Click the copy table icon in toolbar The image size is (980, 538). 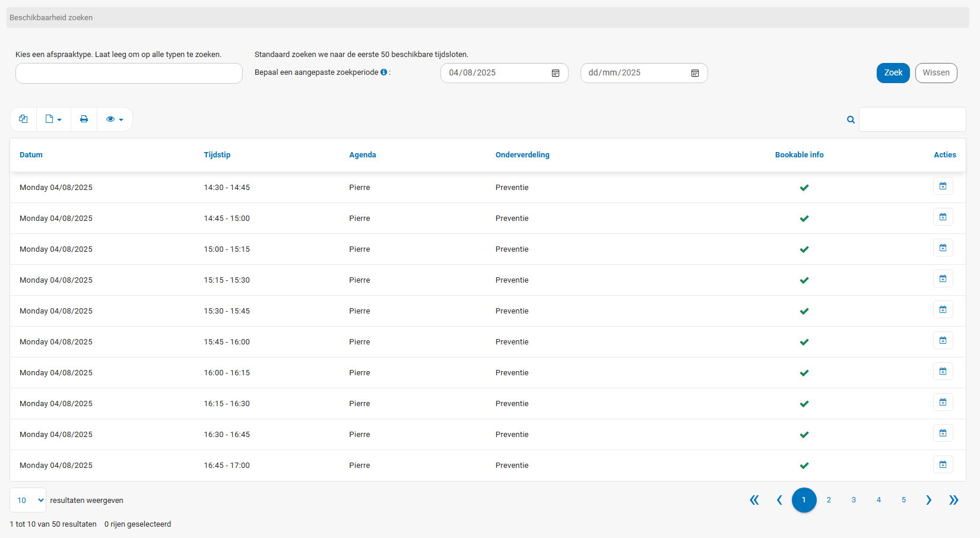(x=23, y=119)
